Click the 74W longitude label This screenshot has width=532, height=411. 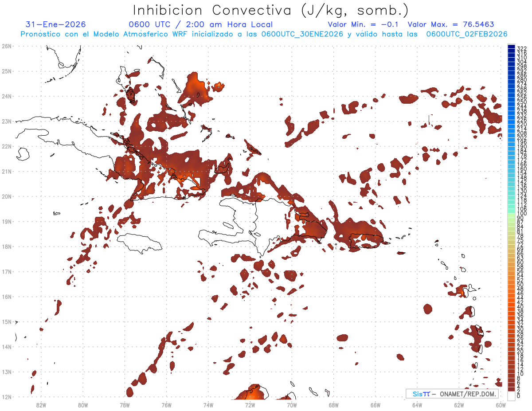[208, 405]
